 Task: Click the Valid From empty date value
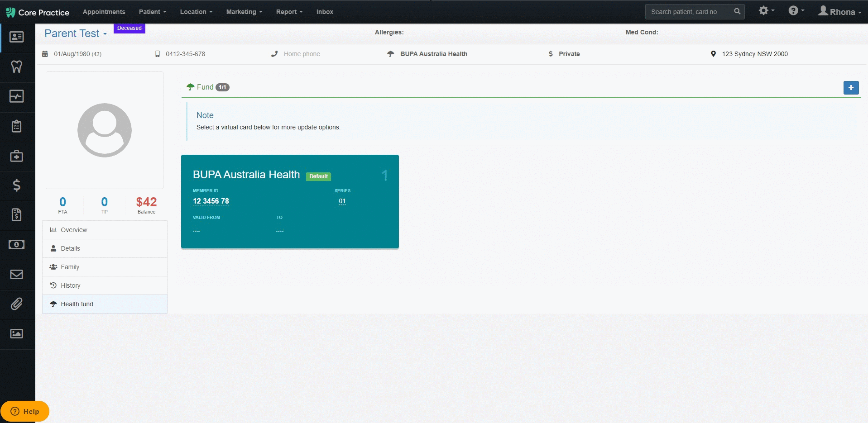tap(196, 231)
